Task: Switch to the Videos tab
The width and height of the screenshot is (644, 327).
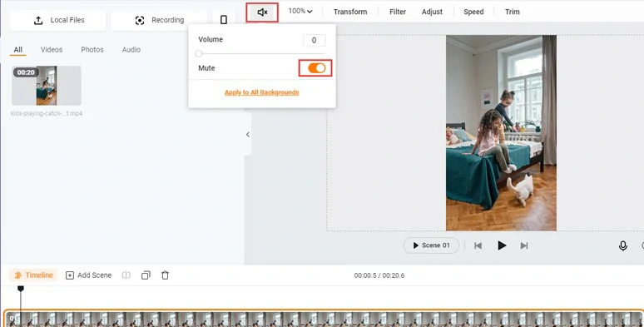Action: (x=52, y=50)
